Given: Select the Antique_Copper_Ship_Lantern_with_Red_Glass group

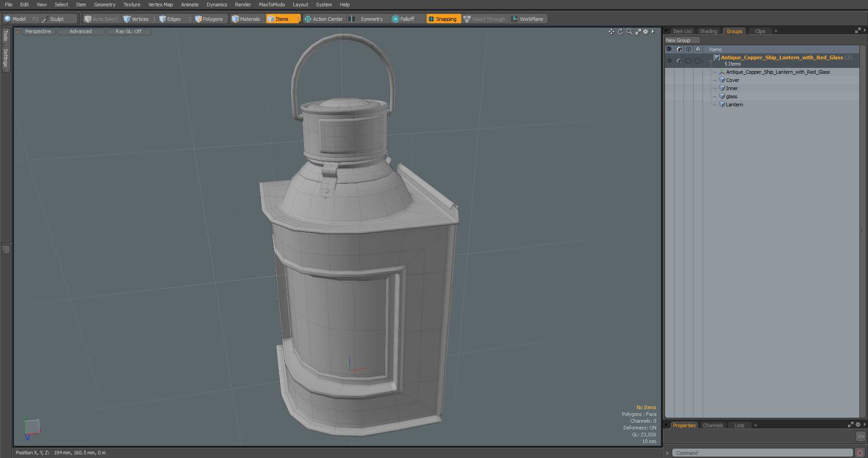Looking at the screenshot, I should click(782, 57).
